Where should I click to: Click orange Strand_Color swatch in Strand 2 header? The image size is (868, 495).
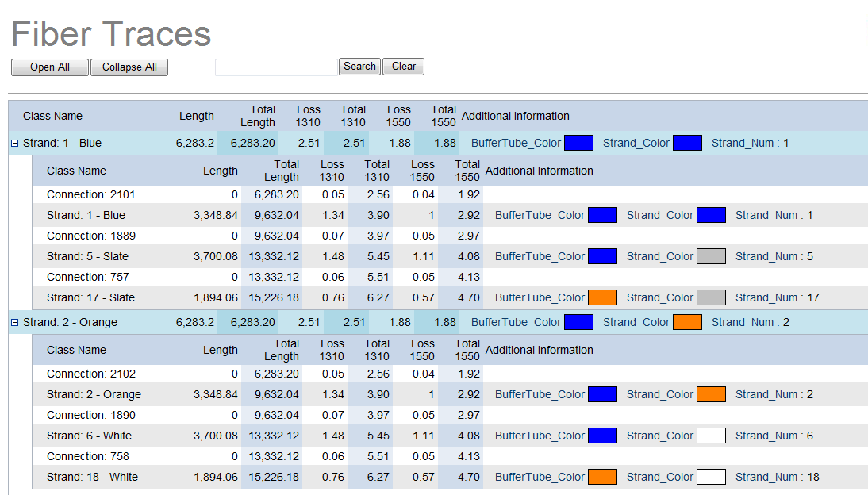tap(687, 323)
